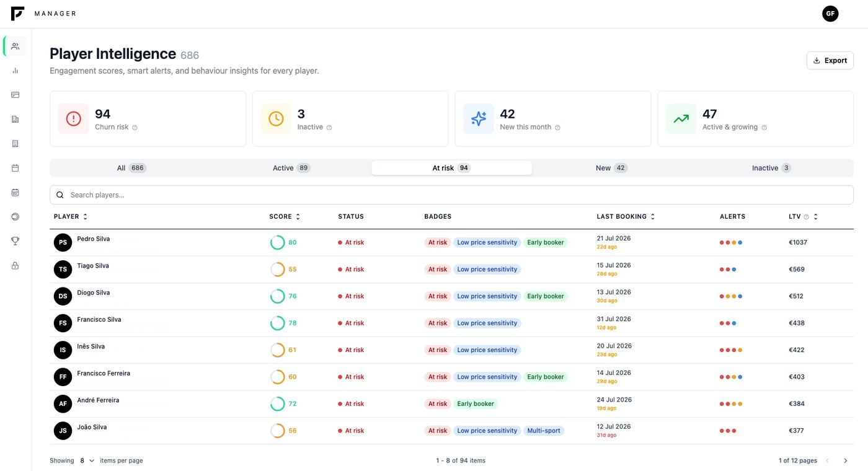The width and height of the screenshot is (868, 471).
Task: Click the info icon beside Churn risk
Action: (x=135, y=128)
